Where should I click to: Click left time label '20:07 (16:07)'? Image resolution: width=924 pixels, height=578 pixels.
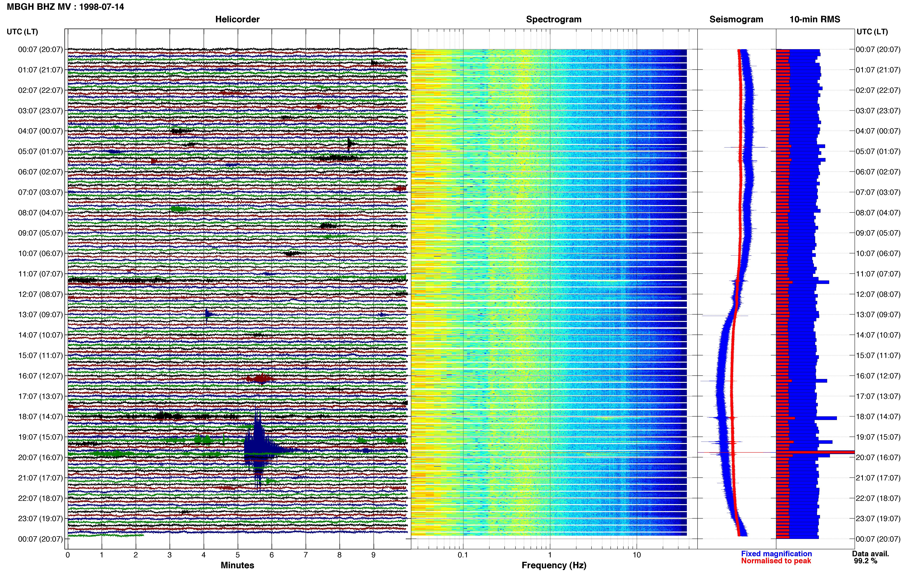(x=40, y=457)
